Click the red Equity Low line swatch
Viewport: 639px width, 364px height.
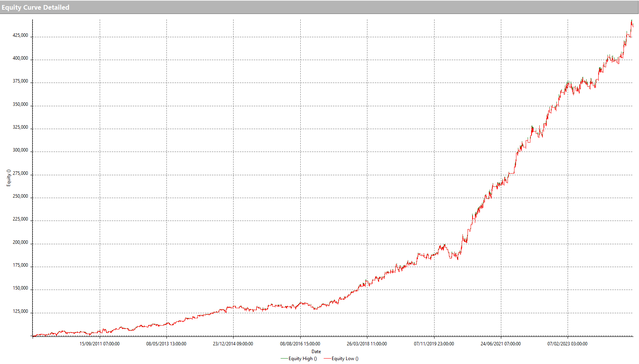point(327,359)
